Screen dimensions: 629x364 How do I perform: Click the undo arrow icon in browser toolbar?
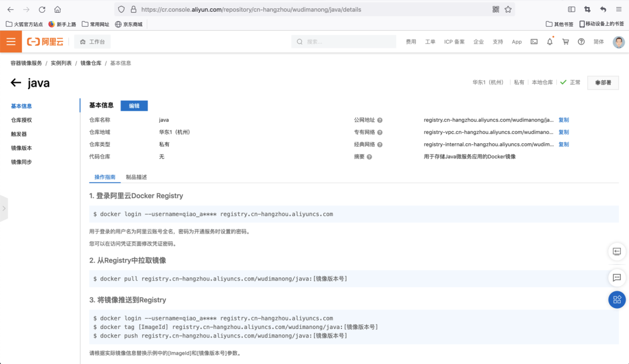[603, 9]
